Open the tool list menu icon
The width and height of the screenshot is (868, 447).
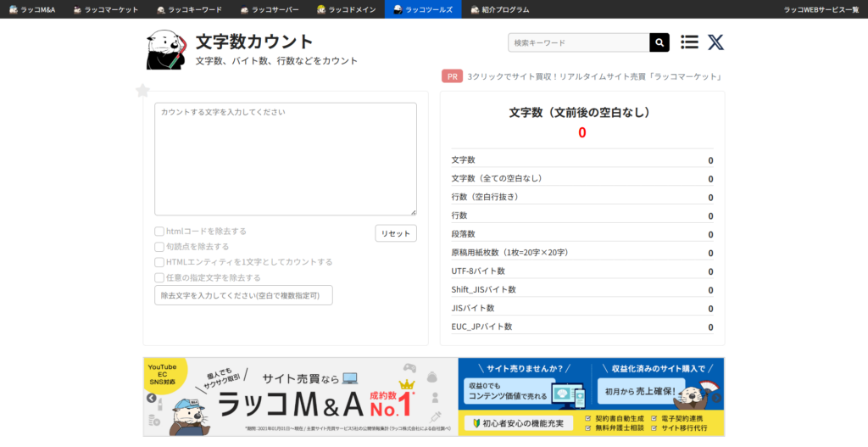pos(689,42)
